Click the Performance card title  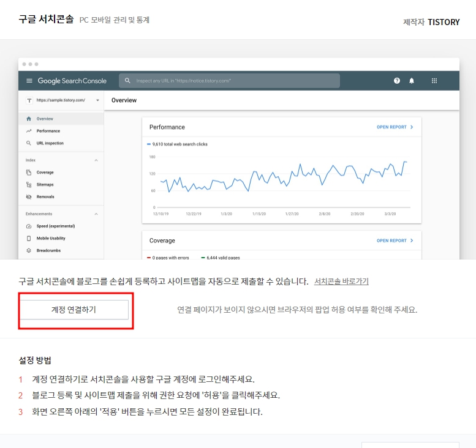pyautogui.click(x=167, y=127)
